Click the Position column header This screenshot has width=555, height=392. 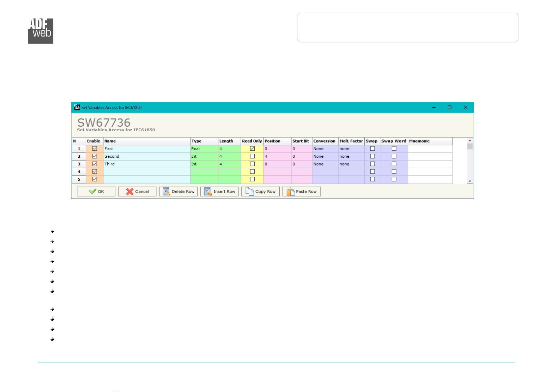277,141
